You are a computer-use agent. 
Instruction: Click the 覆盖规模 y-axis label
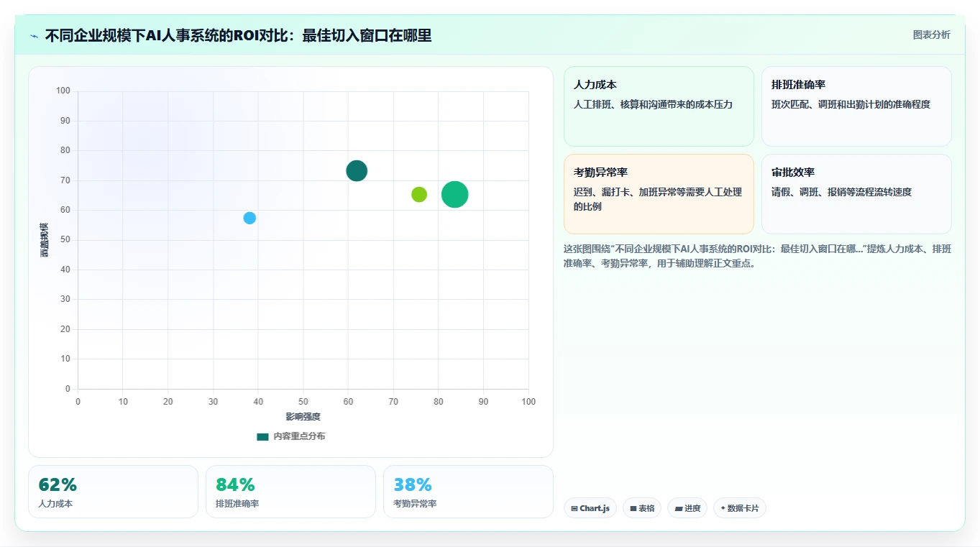pyautogui.click(x=44, y=240)
